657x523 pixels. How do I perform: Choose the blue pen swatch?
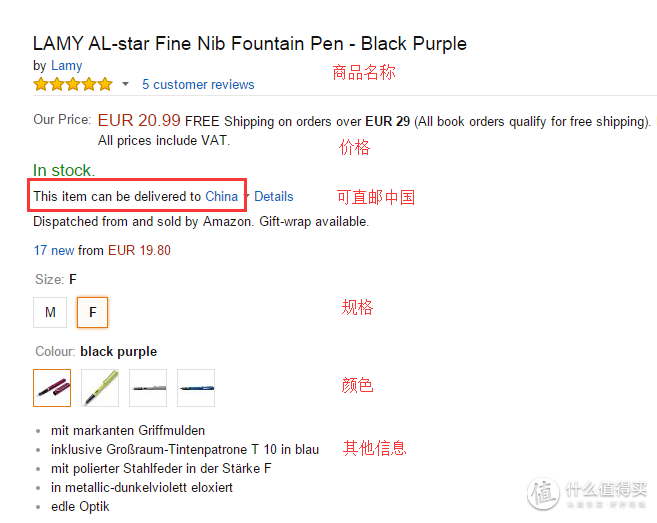[x=196, y=388]
